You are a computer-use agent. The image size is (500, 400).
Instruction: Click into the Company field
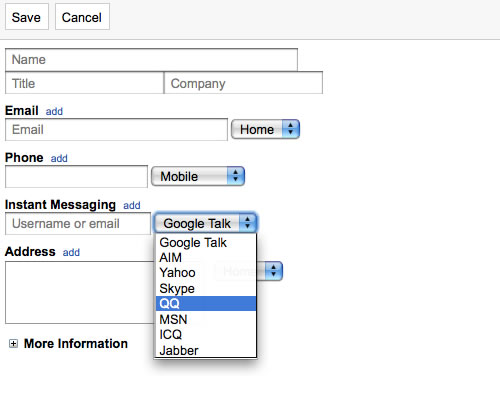(243, 83)
